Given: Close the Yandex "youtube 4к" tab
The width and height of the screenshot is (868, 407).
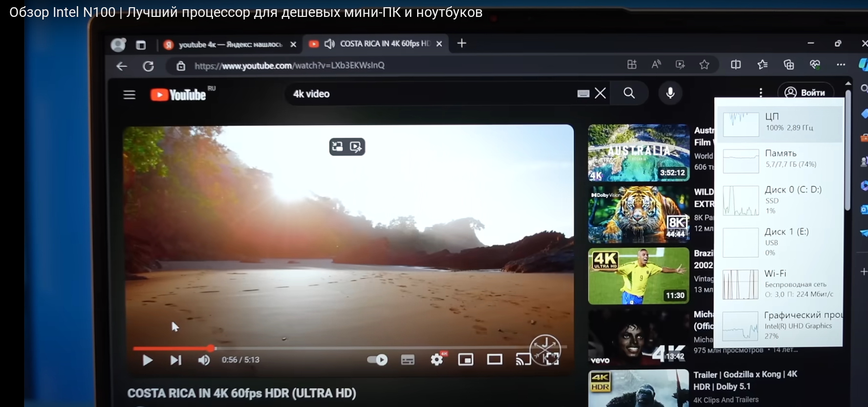Looking at the screenshot, I should (x=293, y=45).
